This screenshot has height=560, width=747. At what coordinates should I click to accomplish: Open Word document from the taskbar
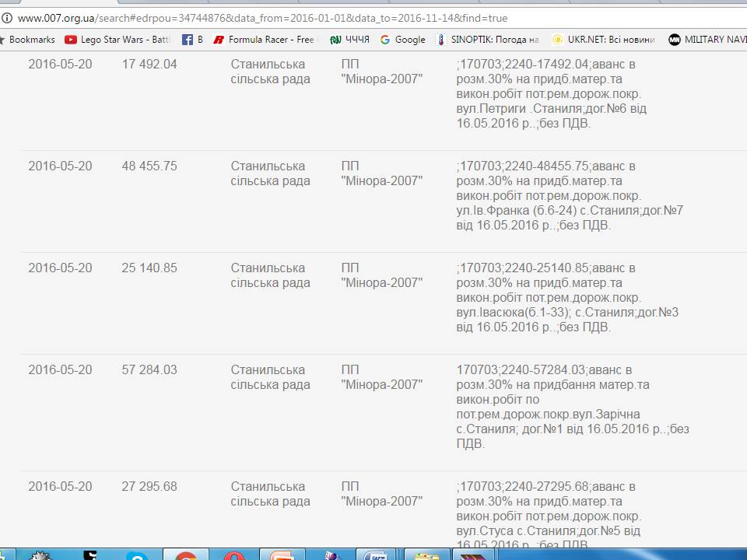click(378, 555)
